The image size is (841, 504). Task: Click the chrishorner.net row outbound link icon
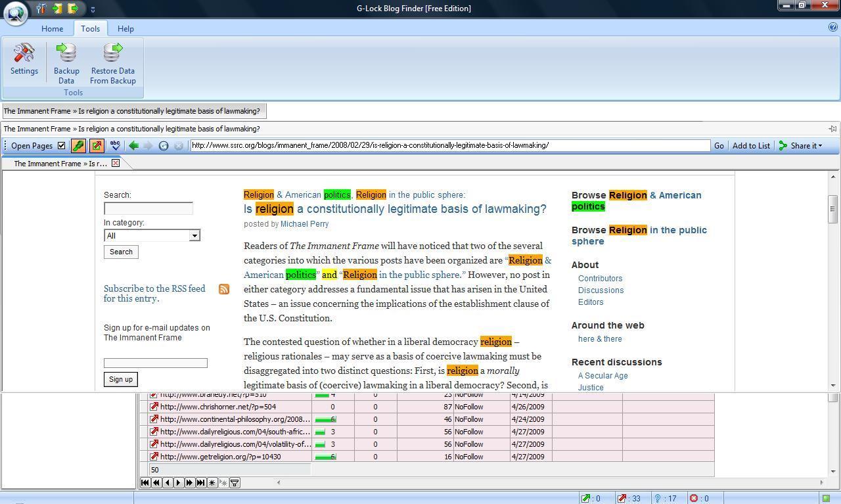coord(154,407)
